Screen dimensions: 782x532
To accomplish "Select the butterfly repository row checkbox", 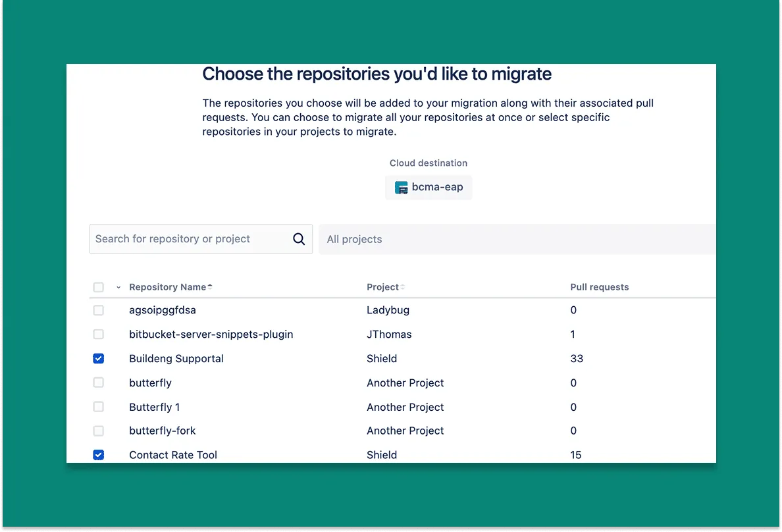I will [x=99, y=383].
